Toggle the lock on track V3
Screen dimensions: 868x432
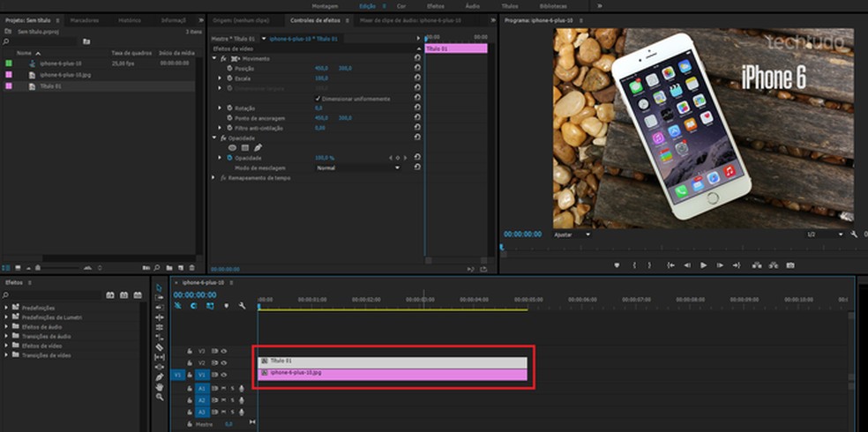click(x=191, y=351)
